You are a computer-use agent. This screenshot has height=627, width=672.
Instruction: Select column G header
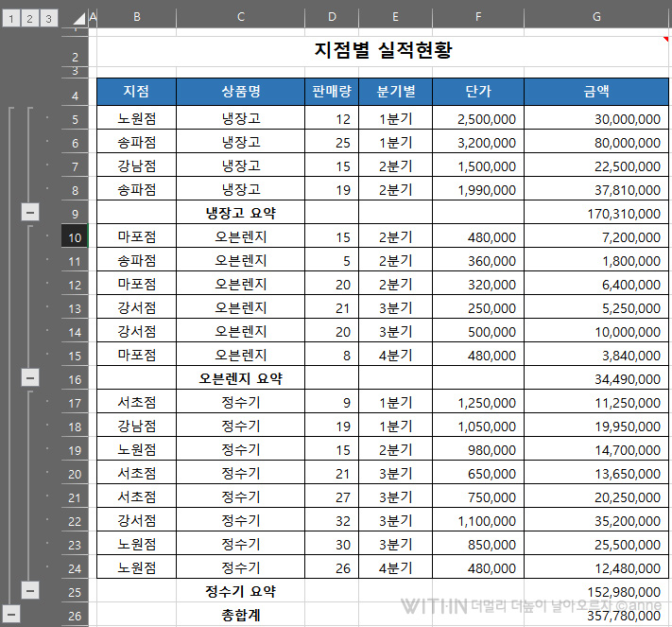[x=596, y=17]
